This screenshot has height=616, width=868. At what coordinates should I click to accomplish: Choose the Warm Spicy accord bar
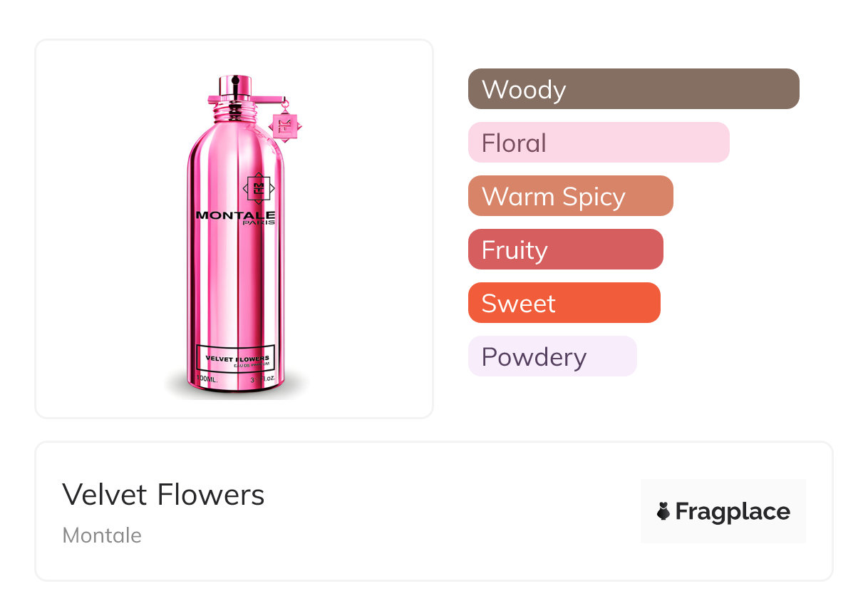click(x=570, y=196)
